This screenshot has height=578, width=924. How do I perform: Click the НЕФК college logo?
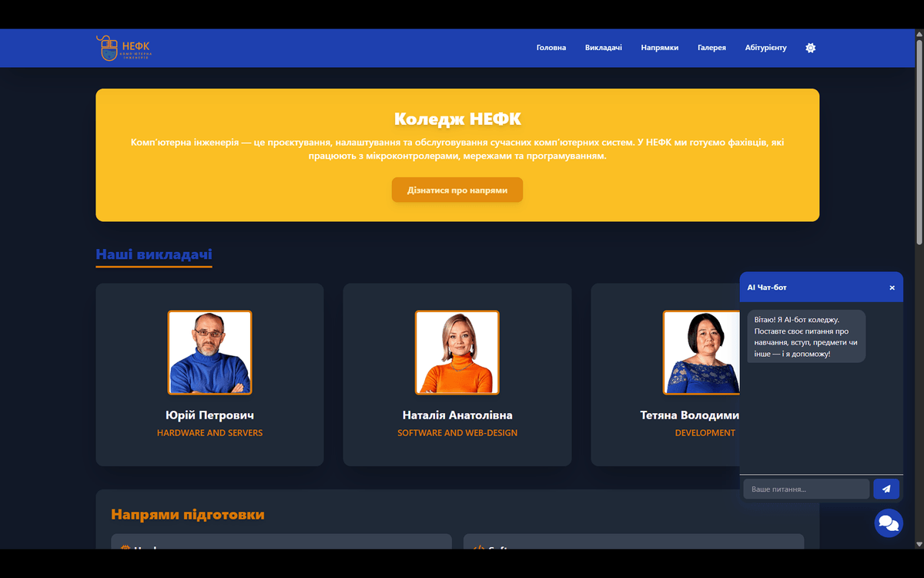coord(124,48)
